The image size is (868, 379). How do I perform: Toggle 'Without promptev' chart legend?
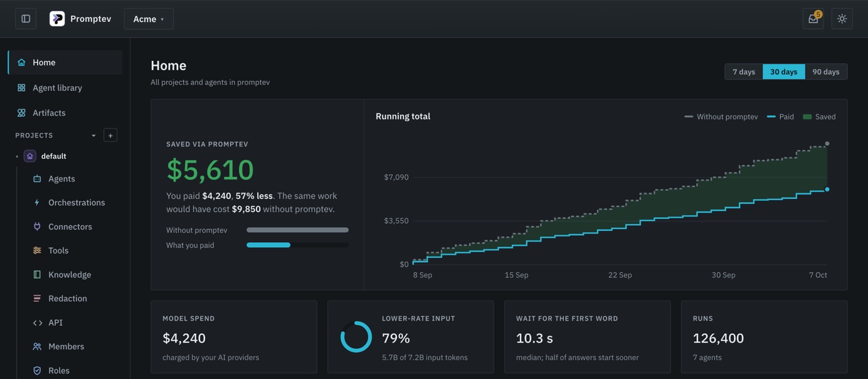coord(721,117)
